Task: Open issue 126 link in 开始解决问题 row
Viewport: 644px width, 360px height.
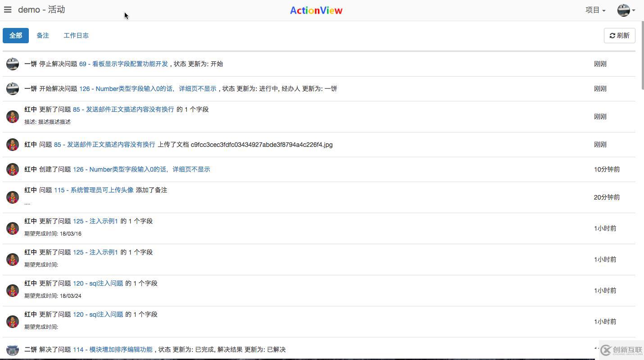Action: click(x=148, y=89)
